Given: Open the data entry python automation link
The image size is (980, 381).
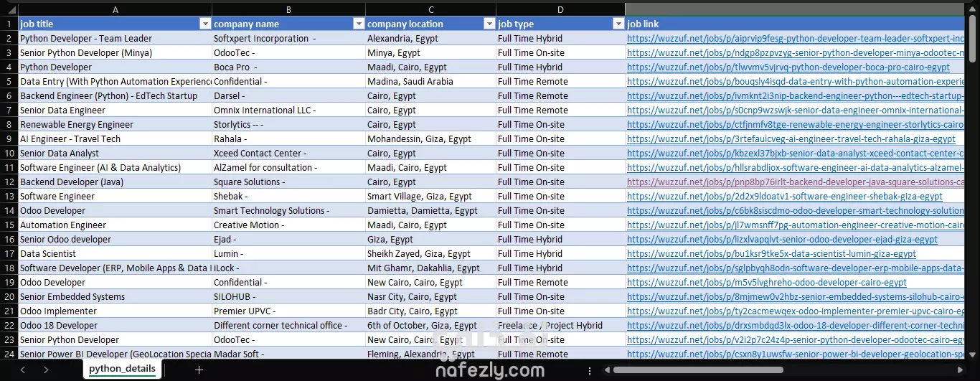Looking at the screenshot, I should coord(796,81).
